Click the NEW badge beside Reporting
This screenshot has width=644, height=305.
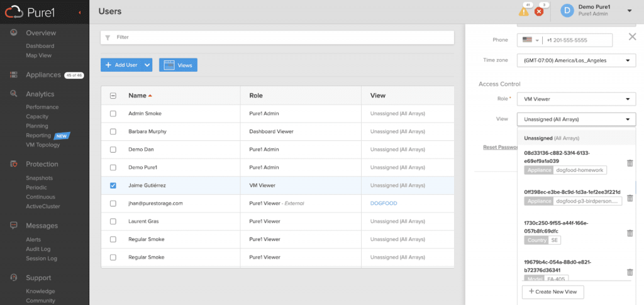click(x=62, y=135)
